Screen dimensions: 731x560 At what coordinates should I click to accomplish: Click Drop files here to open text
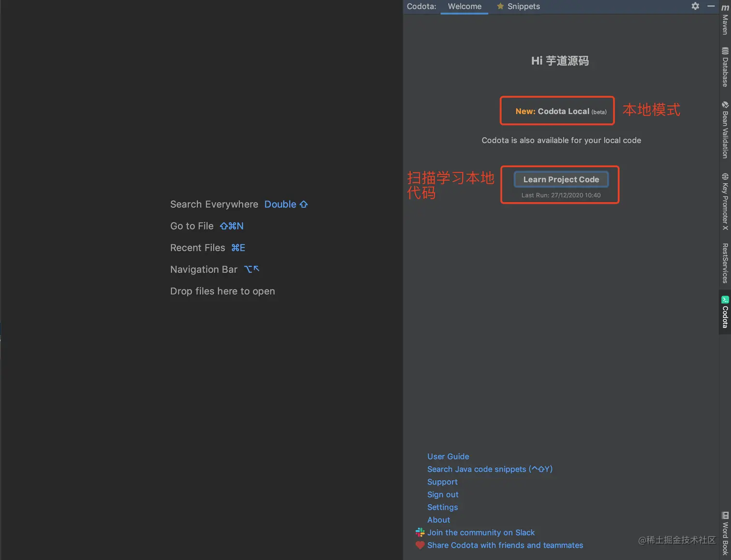[x=222, y=291]
